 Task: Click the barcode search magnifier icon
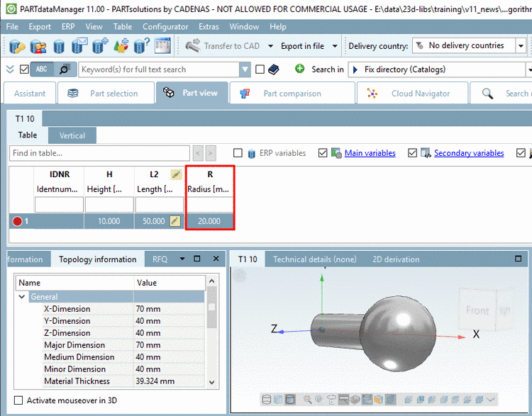coord(65,69)
